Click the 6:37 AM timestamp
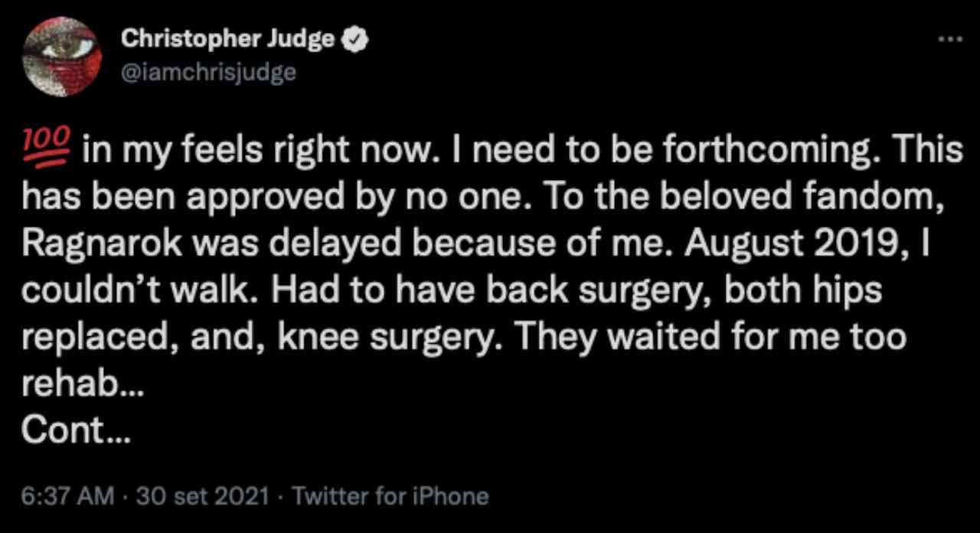980x533 pixels. pyautogui.click(x=66, y=496)
